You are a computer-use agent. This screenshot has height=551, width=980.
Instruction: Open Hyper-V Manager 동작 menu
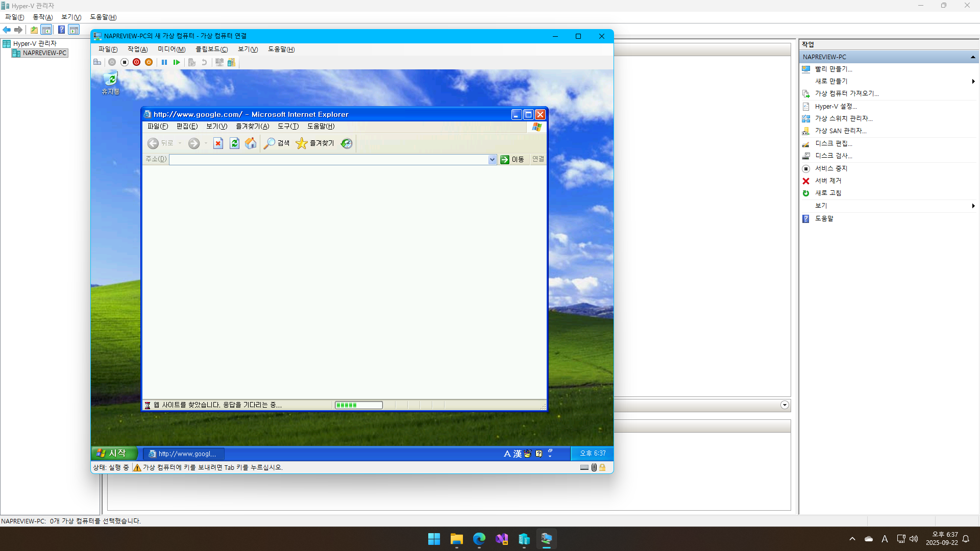point(43,17)
